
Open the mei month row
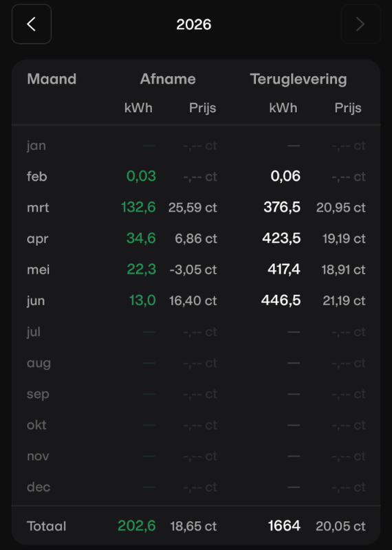pos(196,269)
